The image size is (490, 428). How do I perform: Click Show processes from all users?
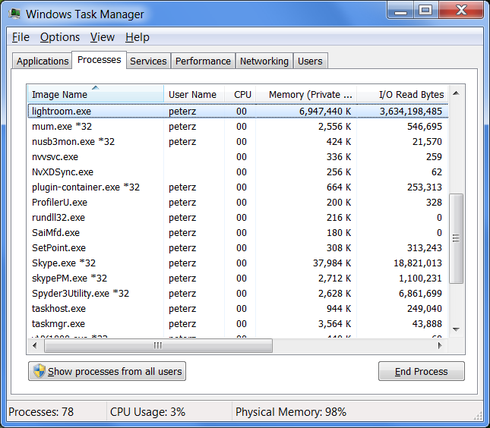point(107,371)
